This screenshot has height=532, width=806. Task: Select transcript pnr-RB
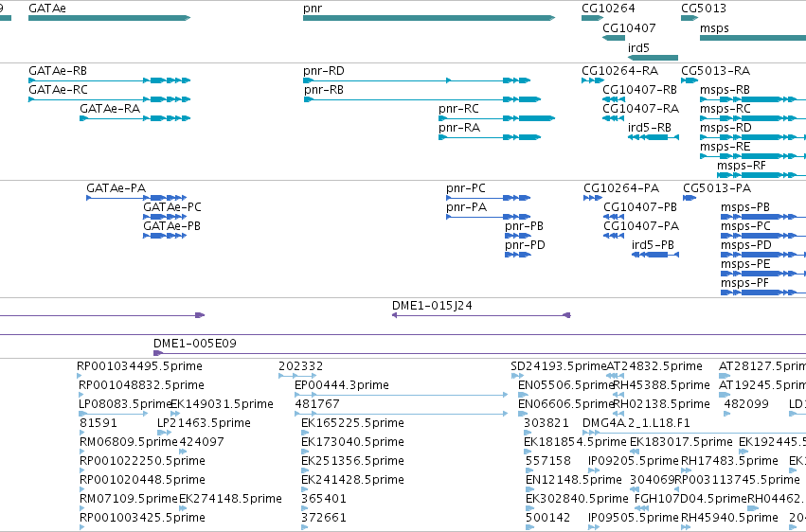pyautogui.click(x=323, y=90)
